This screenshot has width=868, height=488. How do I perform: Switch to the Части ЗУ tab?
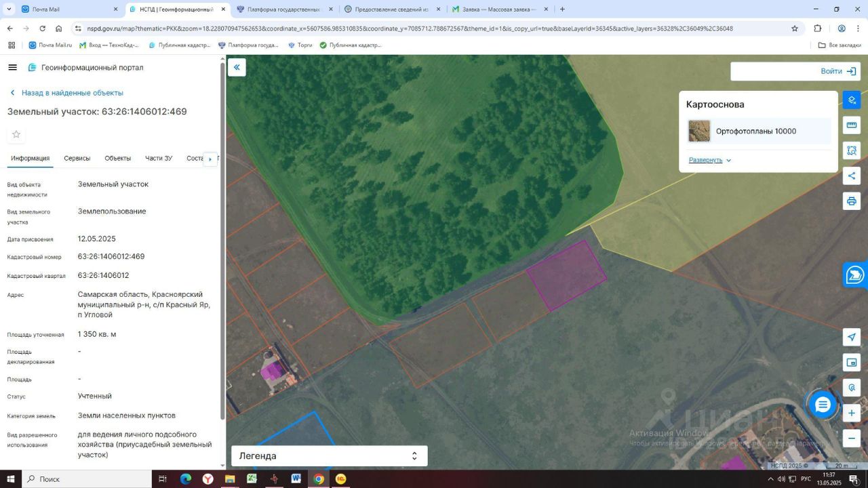pyautogui.click(x=159, y=159)
